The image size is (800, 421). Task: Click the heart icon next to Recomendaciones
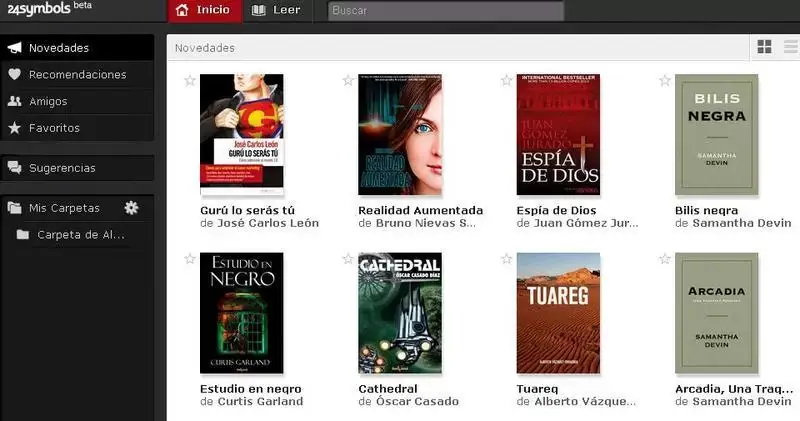15,75
